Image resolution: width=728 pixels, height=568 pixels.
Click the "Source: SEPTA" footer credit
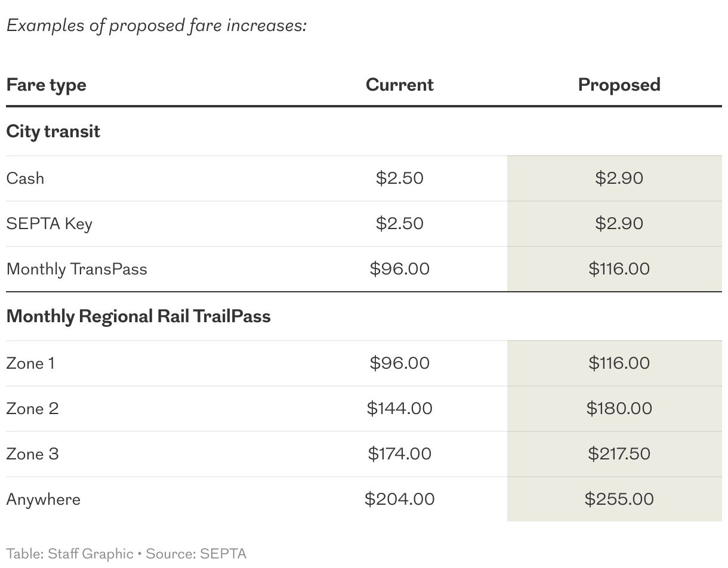(x=196, y=554)
